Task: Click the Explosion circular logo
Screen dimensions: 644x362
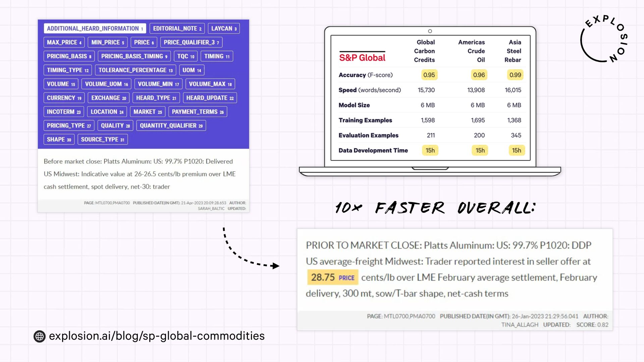Action: (604, 39)
